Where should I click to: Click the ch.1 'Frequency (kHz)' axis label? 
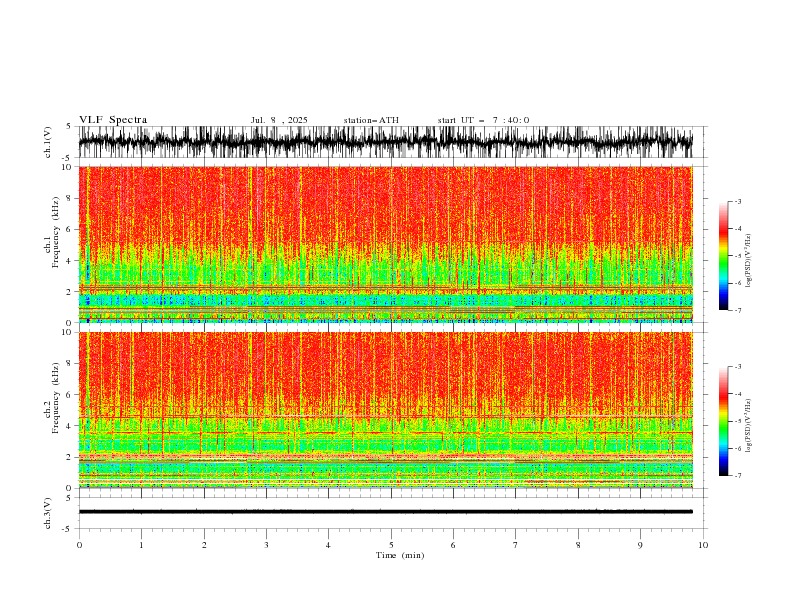[55, 232]
